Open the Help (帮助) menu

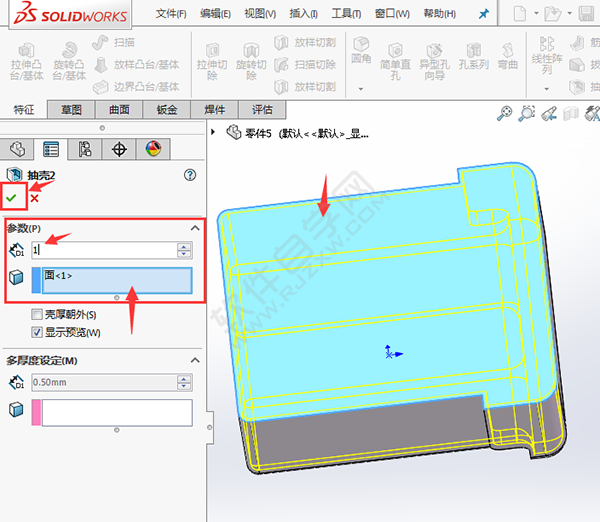440,14
